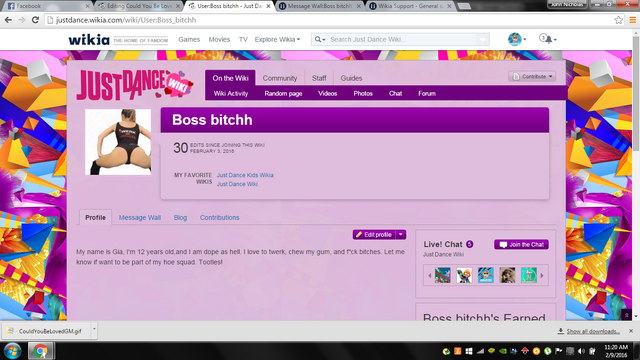The image size is (640, 360).
Task: Open the Chat link in navigation
Action: [x=395, y=93]
